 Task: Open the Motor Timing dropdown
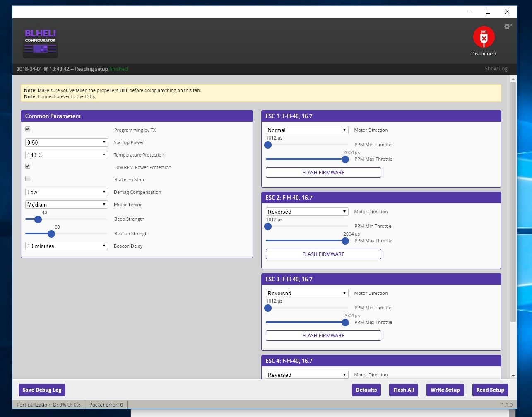click(x=67, y=205)
